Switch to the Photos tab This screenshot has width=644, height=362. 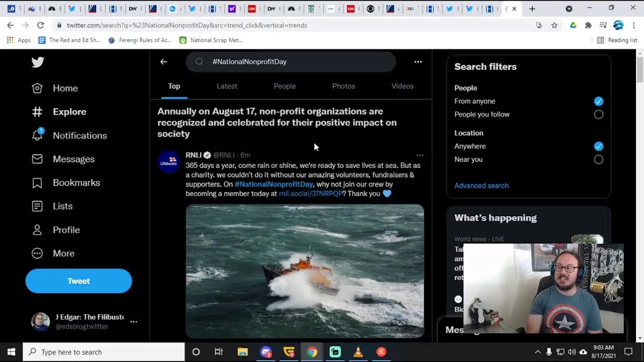[344, 86]
